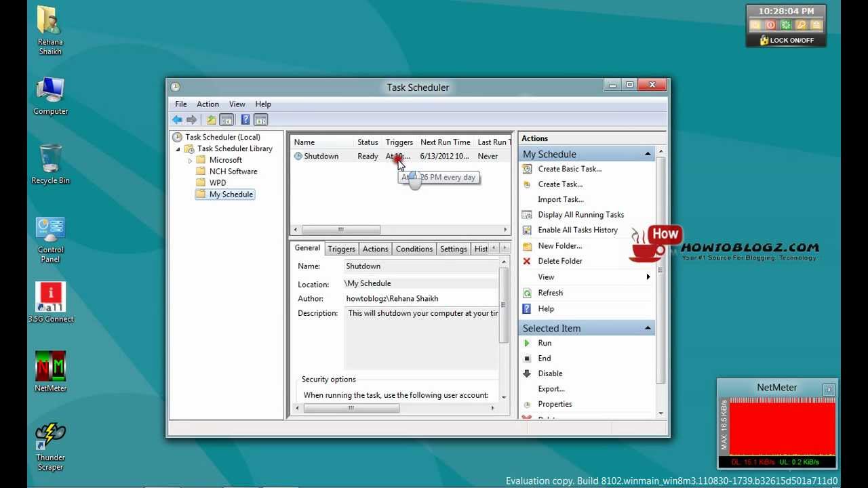
Task: Click the Description text box
Action: pos(420,338)
